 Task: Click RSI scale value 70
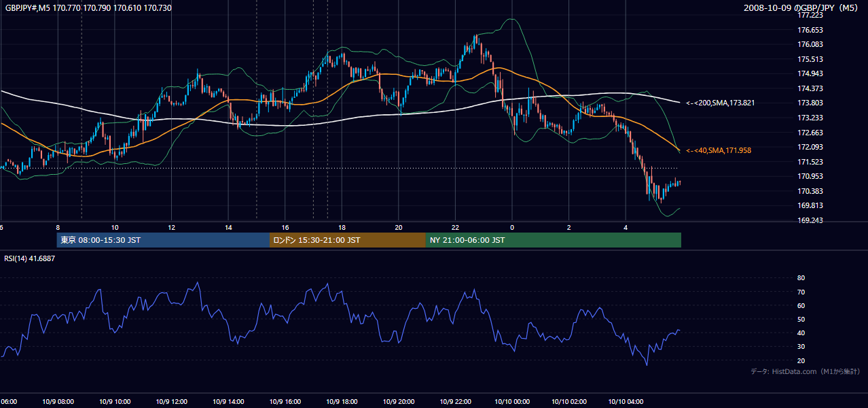pyautogui.click(x=801, y=292)
